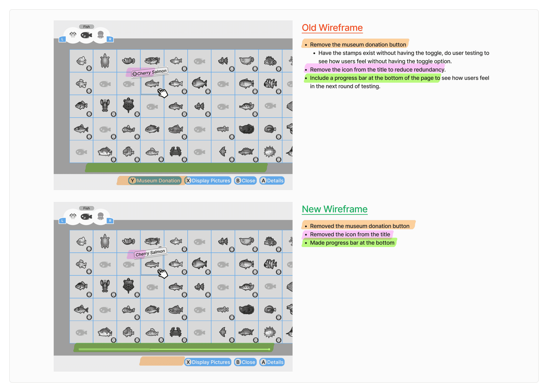Click the Fish label pill in old wireframe
Image resolution: width=548 pixels, height=392 pixels.
[87, 27]
